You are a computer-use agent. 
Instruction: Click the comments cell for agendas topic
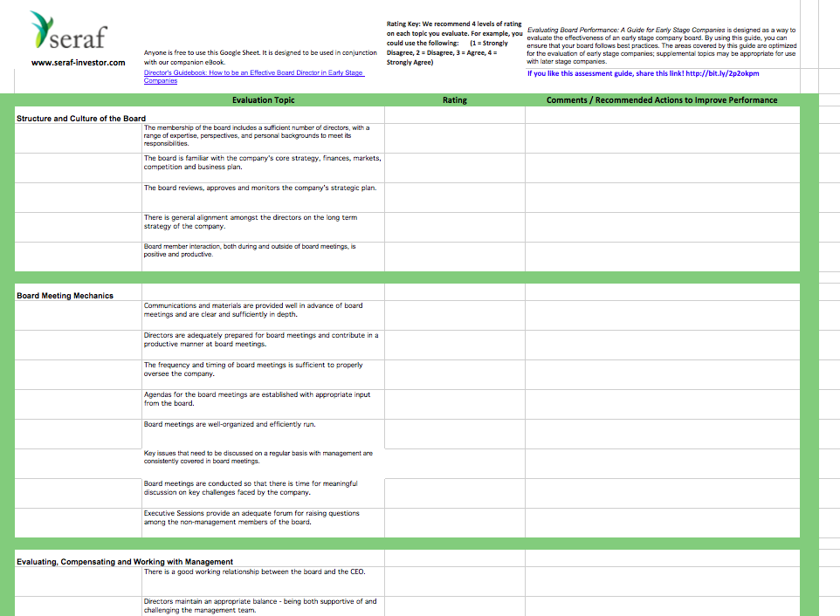(x=663, y=404)
